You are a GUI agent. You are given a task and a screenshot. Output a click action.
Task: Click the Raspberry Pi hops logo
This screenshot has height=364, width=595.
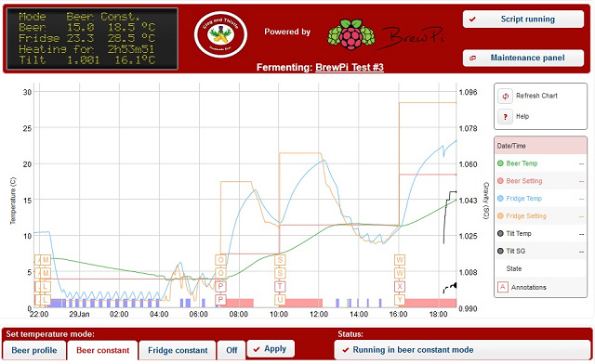[x=351, y=35]
